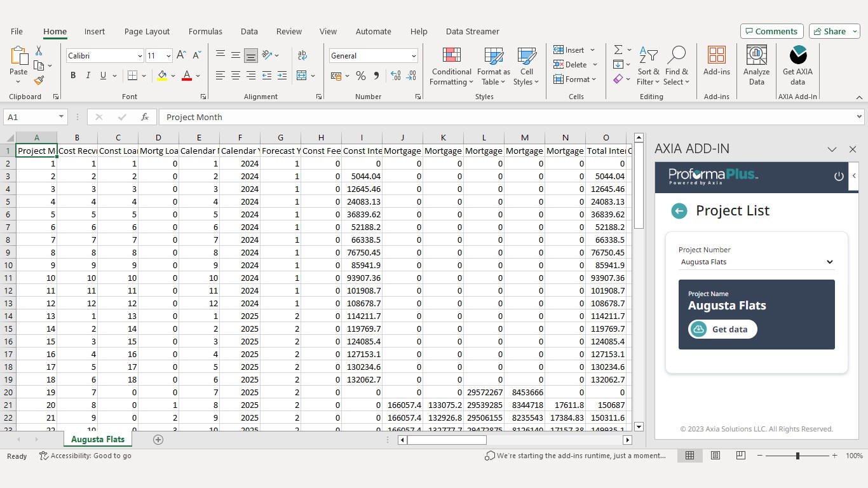Open the General number format dropdown
The image size is (868, 488).
414,56
